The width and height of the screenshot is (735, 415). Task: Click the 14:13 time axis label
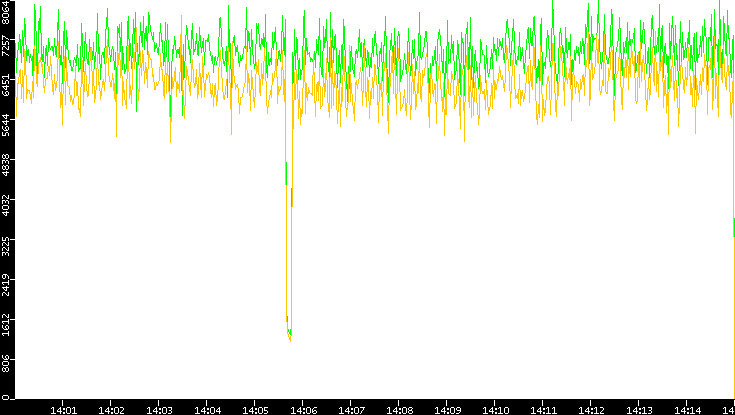pyautogui.click(x=638, y=410)
